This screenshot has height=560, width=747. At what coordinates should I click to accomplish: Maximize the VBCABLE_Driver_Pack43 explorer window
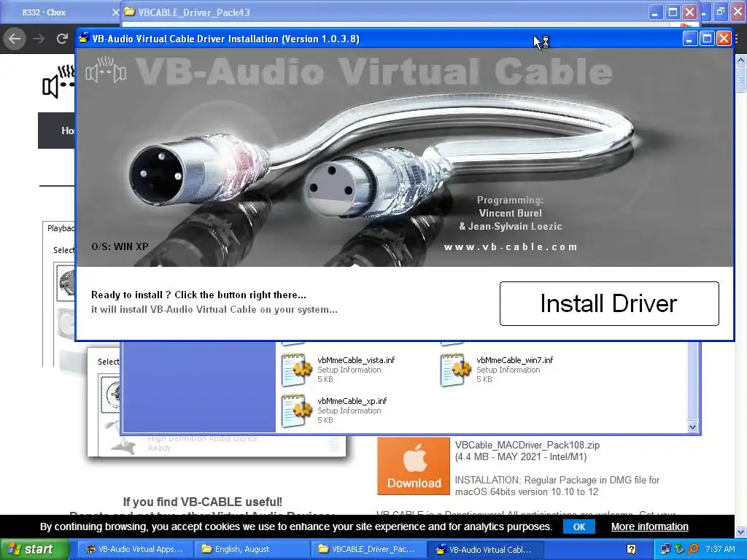coord(672,12)
